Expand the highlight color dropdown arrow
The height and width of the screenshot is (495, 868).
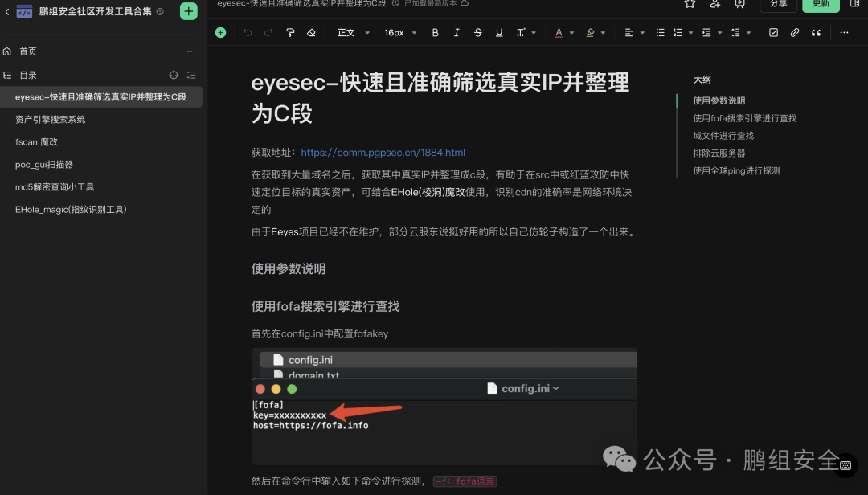click(x=603, y=33)
